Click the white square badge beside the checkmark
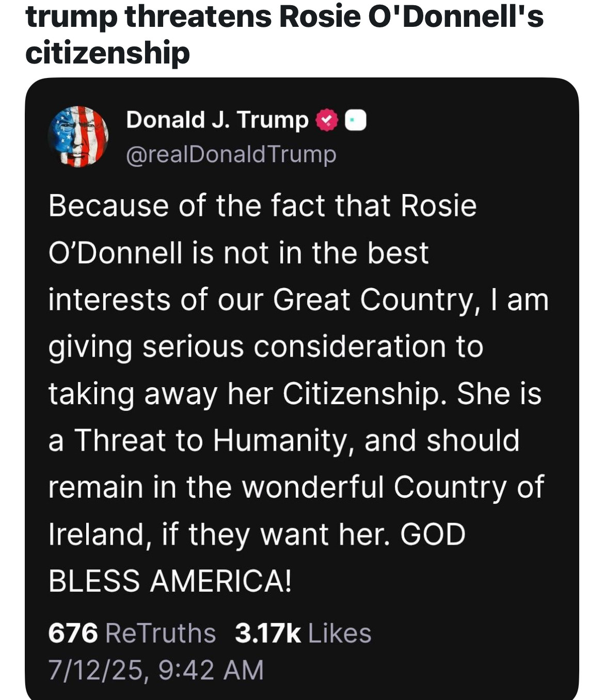 (x=355, y=120)
